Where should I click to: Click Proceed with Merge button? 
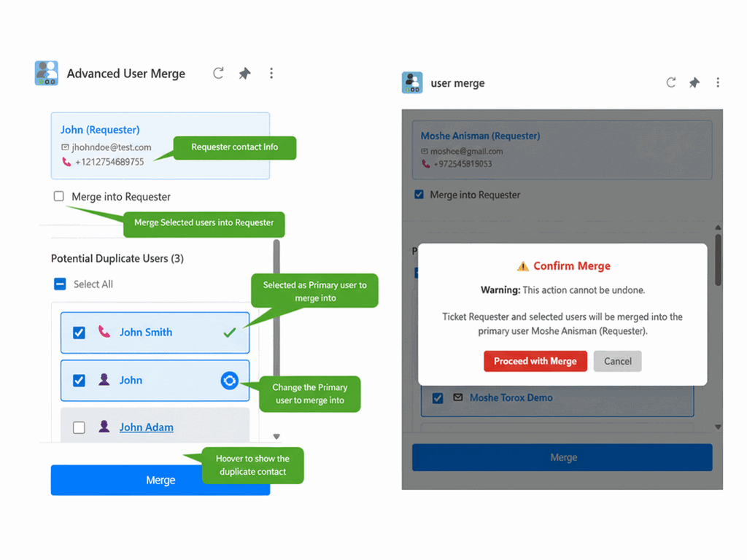coord(535,361)
